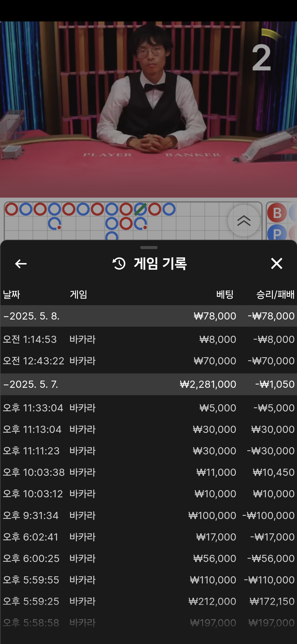Select the 오후 5:59:25 ₩212,000 bet row

(148, 601)
